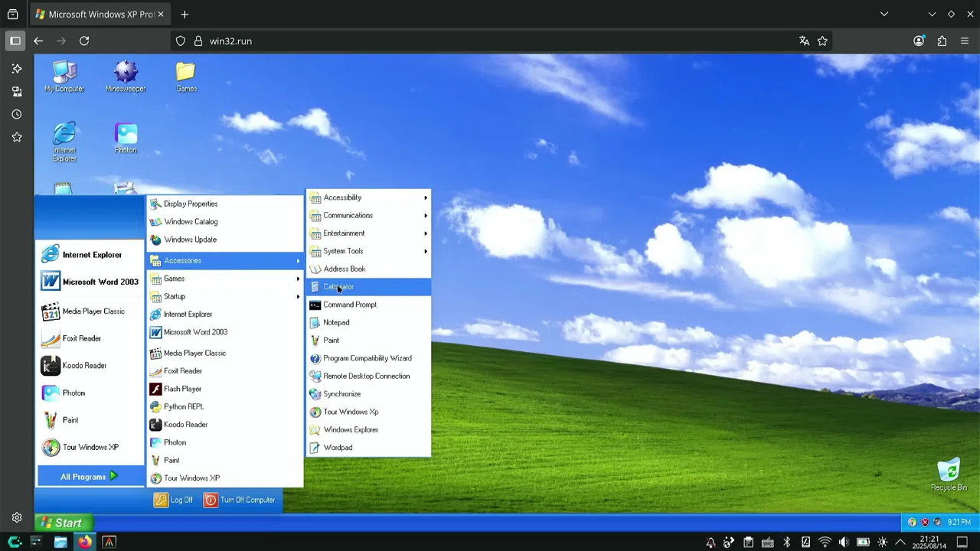The width and height of the screenshot is (980, 551).
Task: Expand the Games submenu in programs list
Action: pyautogui.click(x=225, y=279)
